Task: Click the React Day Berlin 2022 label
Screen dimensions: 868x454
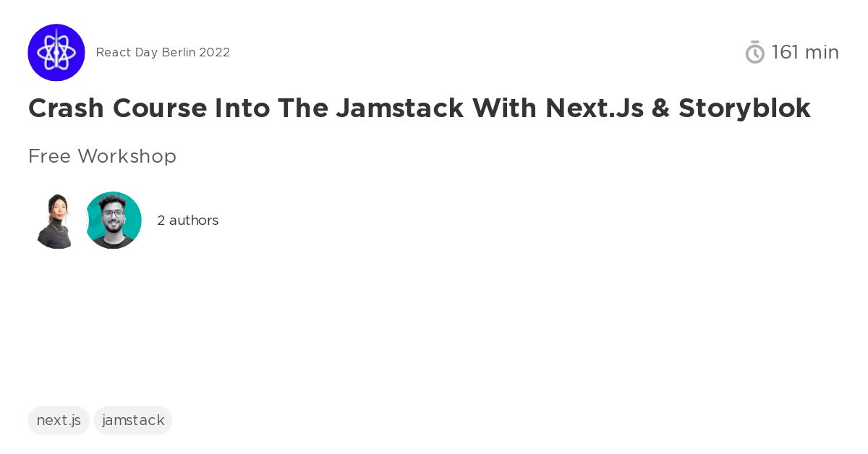Action: point(163,52)
